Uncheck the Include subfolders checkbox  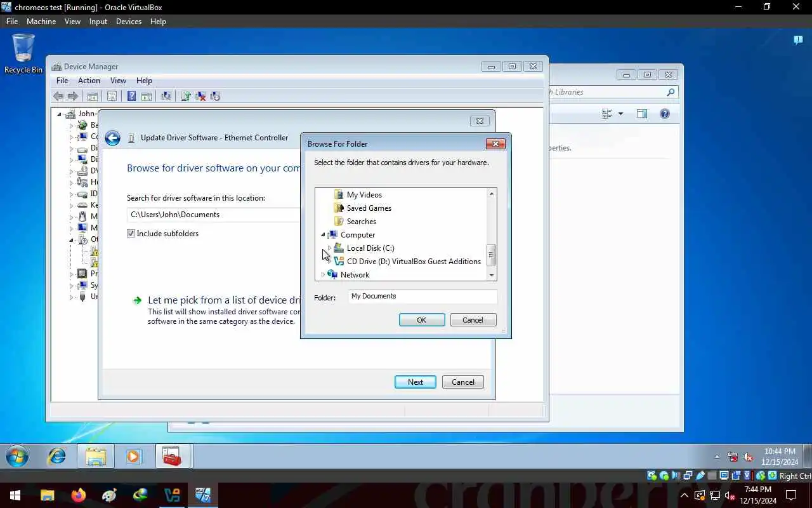(x=131, y=234)
